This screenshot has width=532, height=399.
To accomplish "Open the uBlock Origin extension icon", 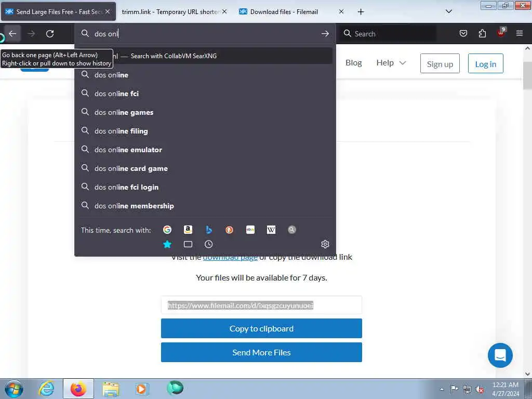I will [x=501, y=33].
